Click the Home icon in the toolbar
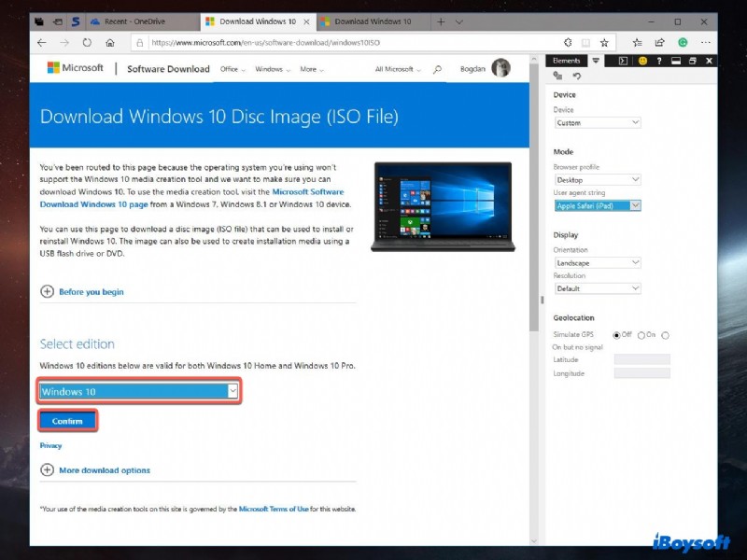The image size is (747, 560). point(109,42)
